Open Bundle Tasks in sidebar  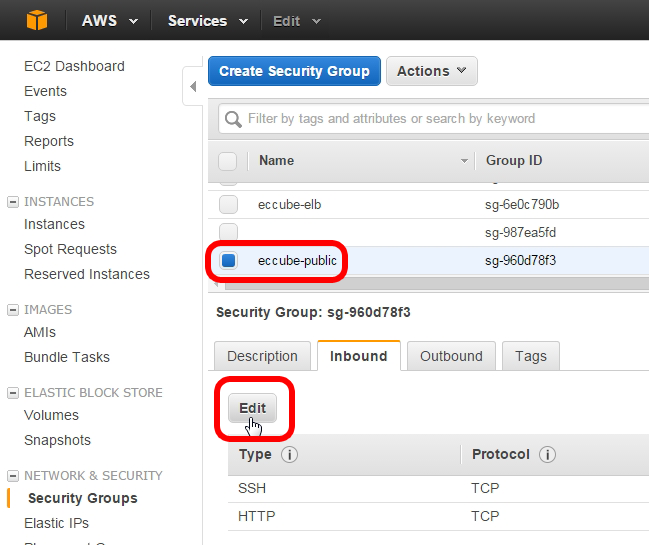[67, 357]
